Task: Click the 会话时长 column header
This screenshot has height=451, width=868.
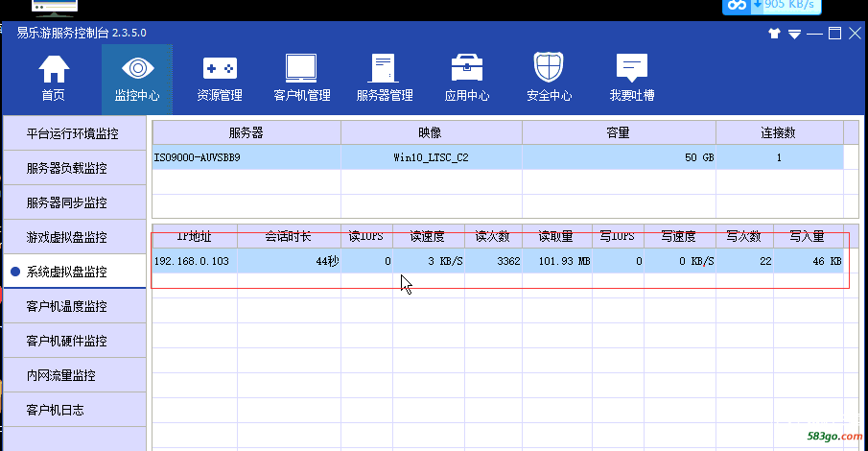Action: [289, 237]
